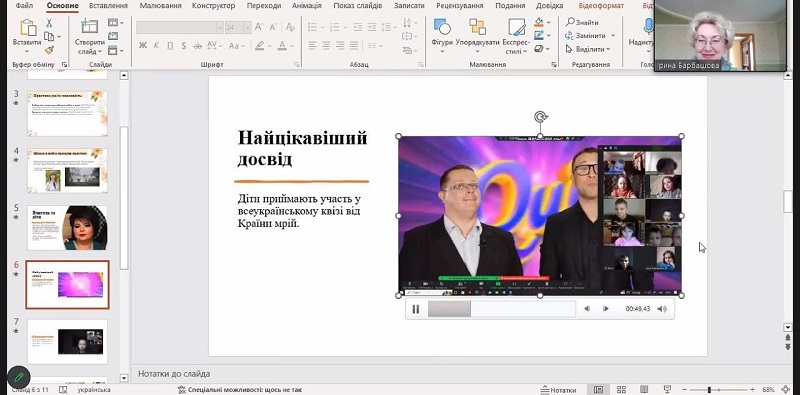Click the українська language indicator
Screen dimensions: 800x395
pyautogui.click(x=94, y=390)
